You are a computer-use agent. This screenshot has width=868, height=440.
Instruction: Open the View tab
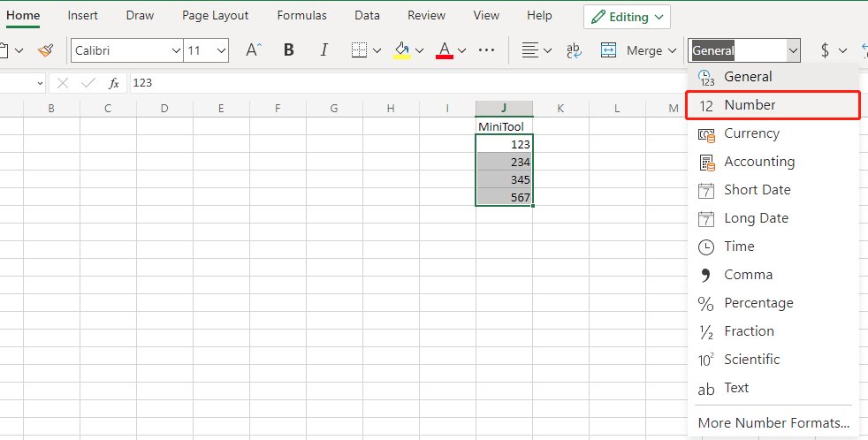(486, 16)
